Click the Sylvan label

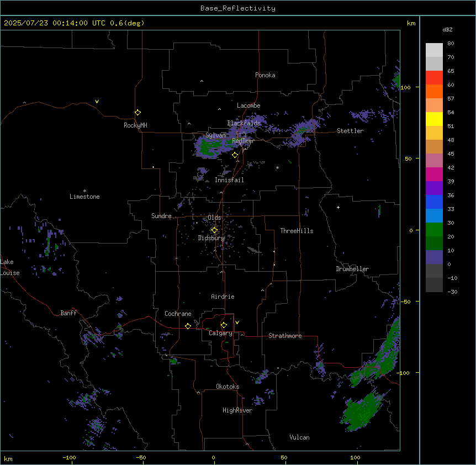215,135
